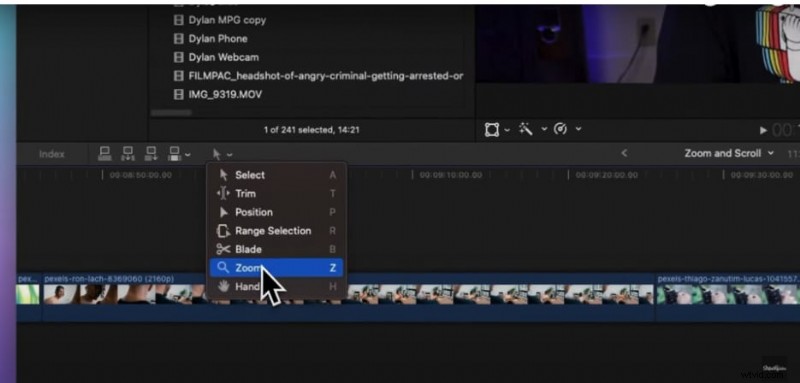Choose Trim tool from tool menu
The height and width of the screenshot is (383, 800).
(x=276, y=194)
